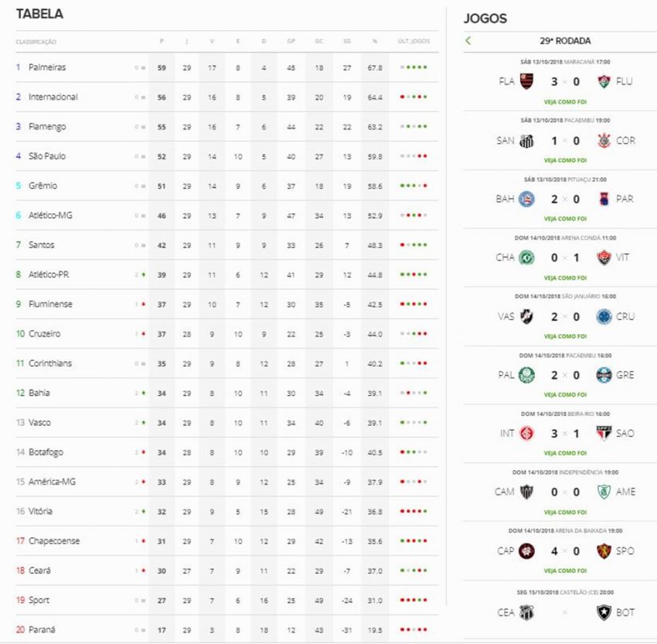Click the Palmeiras crest beside PAL

pos(526,375)
